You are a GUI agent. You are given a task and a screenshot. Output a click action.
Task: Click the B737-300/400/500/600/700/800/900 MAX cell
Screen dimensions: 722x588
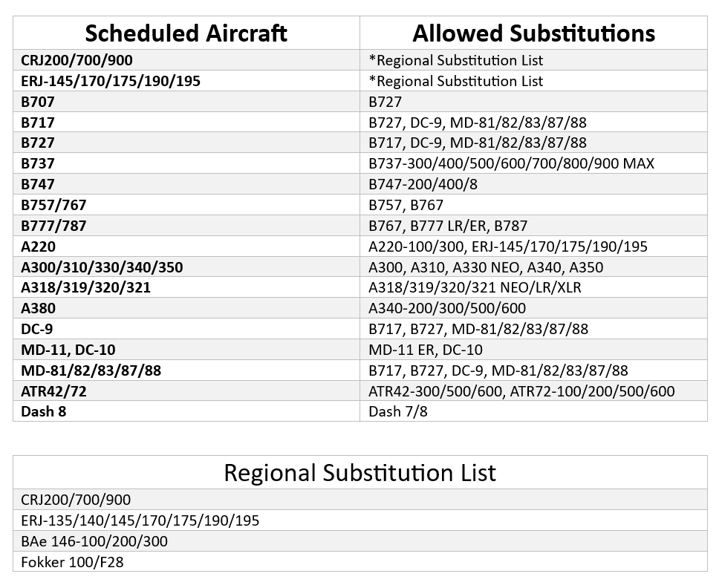click(511, 163)
